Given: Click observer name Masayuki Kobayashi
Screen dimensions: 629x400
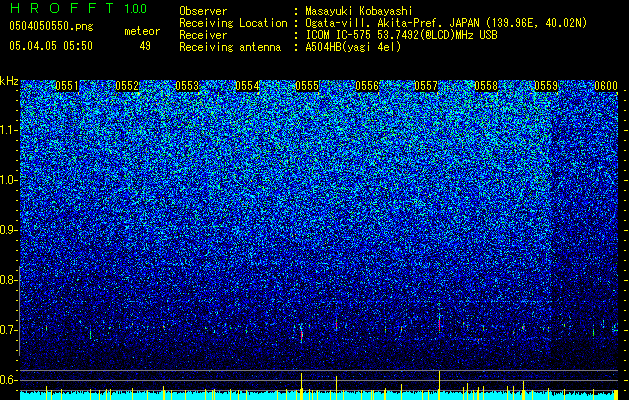Looking at the screenshot, I should pos(359,11).
